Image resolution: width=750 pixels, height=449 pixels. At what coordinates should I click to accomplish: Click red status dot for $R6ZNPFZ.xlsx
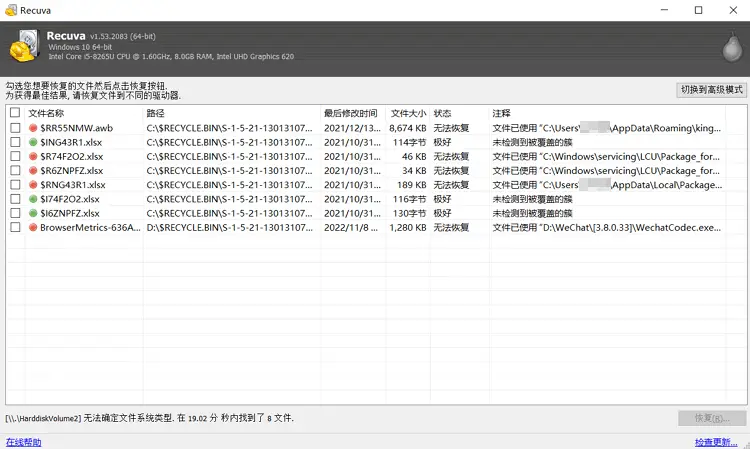33,170
